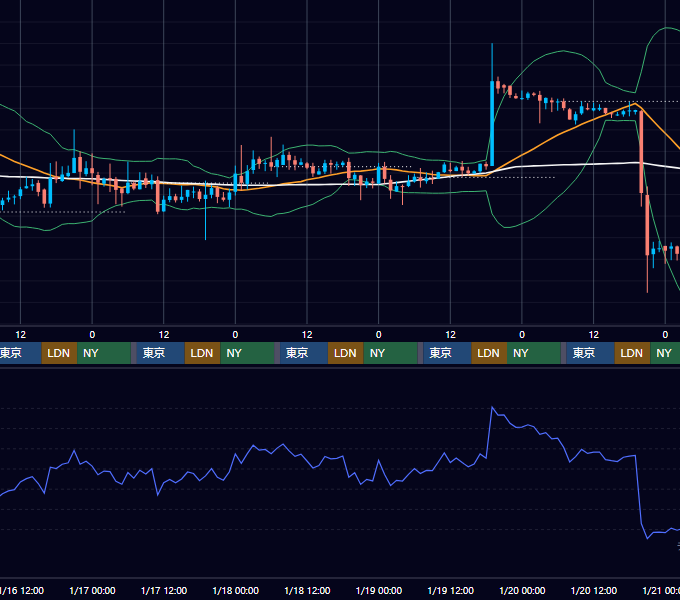
Task: Select the LDN session block for 1/16
Action: [59, 353]
